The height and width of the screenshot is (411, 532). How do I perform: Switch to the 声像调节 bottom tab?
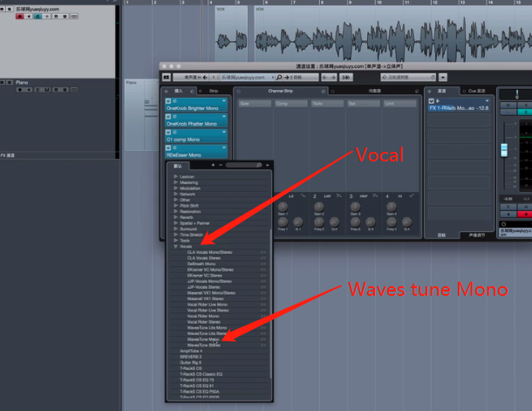pyautogui.click(x=477, y=236)
